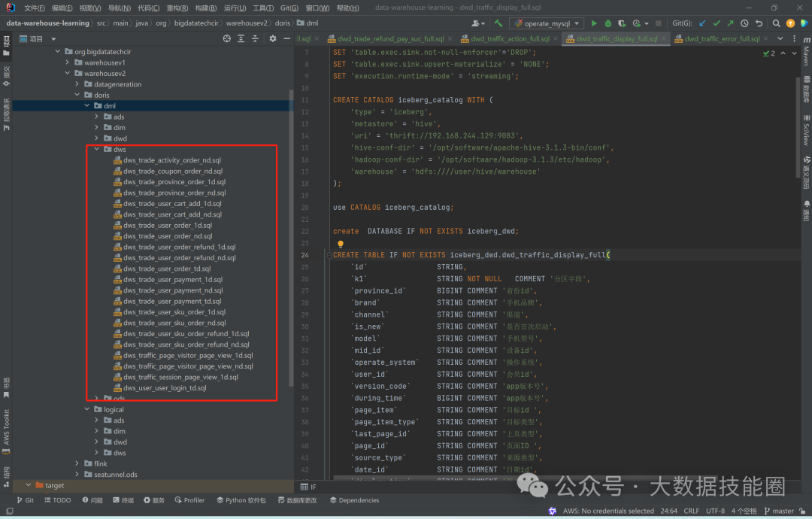Expand the flink folder

77,463
